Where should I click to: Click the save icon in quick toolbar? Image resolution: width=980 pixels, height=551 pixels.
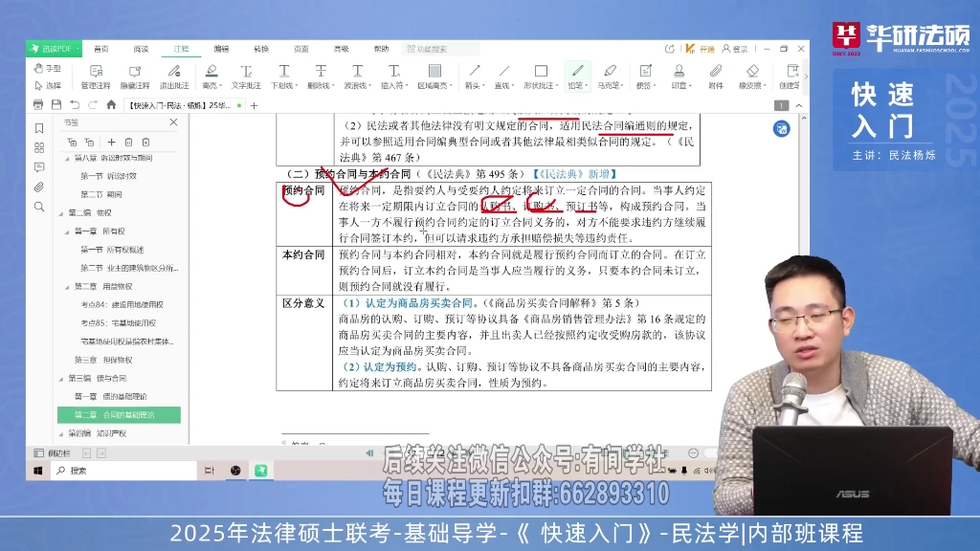(x=56, y=105)
